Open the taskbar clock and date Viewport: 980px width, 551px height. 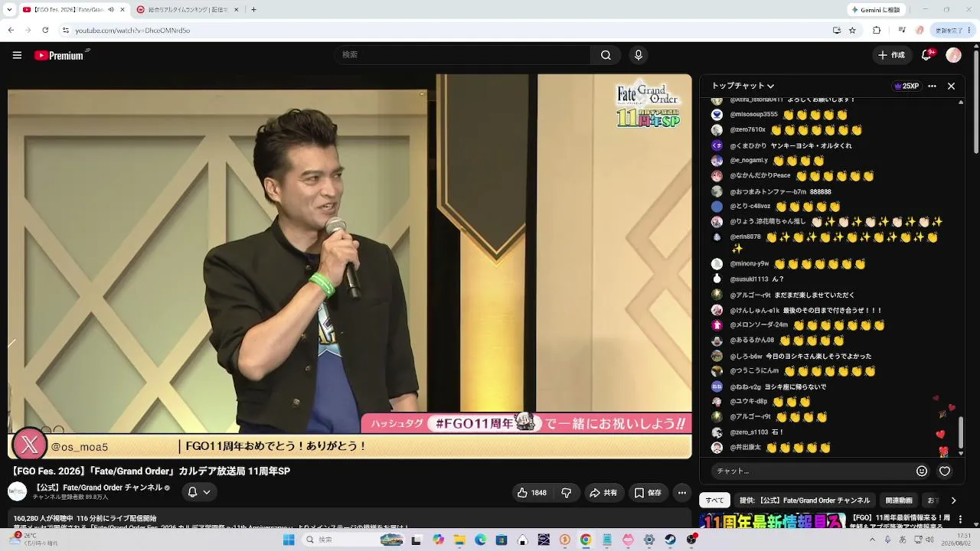pos(957,540)
